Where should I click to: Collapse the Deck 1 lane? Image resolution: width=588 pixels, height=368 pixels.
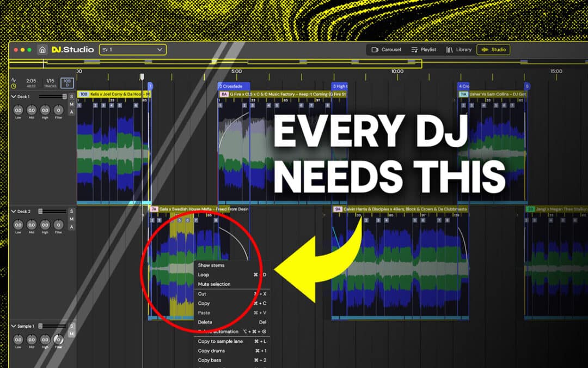point(14,96)
